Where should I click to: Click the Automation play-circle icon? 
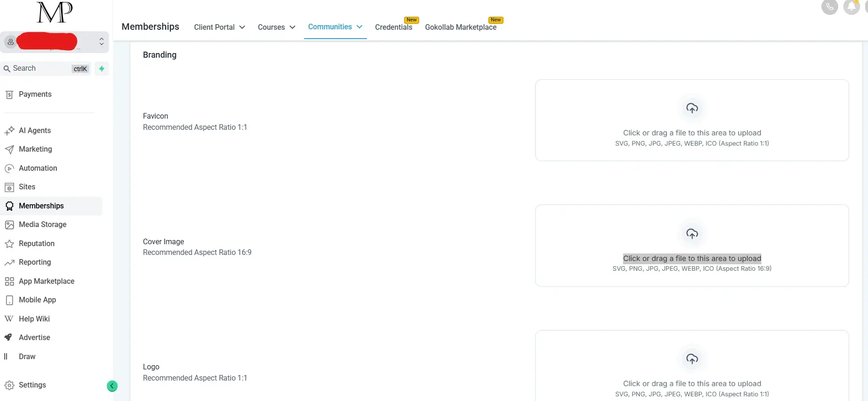pos(9,168)
